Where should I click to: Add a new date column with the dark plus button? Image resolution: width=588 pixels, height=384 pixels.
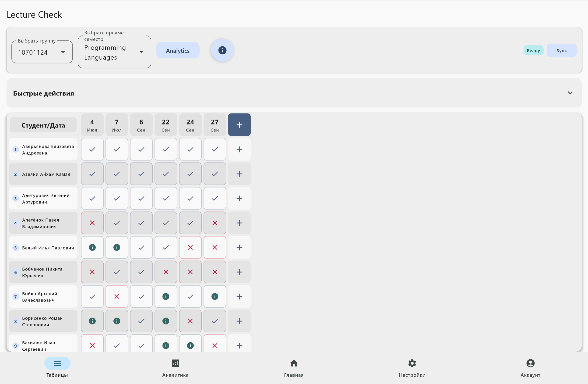coord(239,125)
